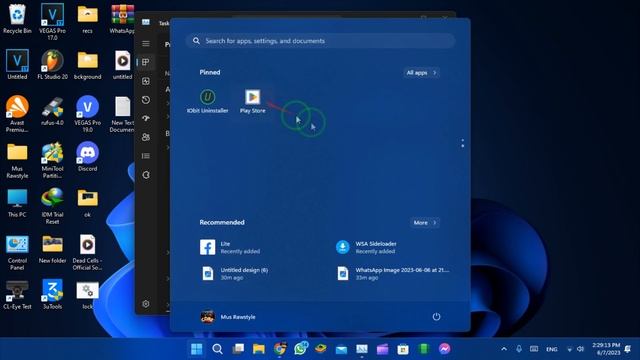Select the Mus Rawstyle desktop folder
This screenshot has height=360, width=640.
coord(17,160)
